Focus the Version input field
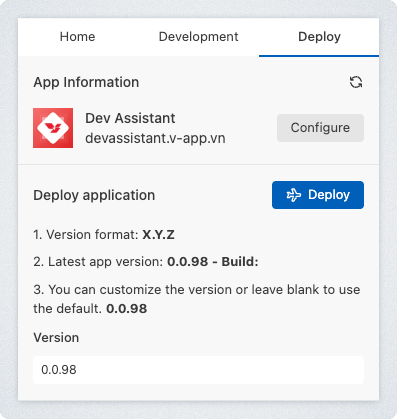This screenshot has height=419, width=397. (x=198, y=370)
